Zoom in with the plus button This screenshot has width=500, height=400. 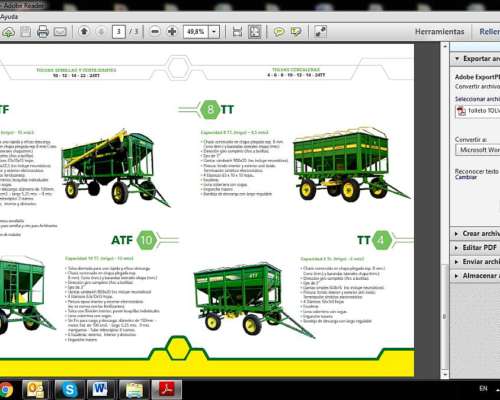click(x=172, y=32)
